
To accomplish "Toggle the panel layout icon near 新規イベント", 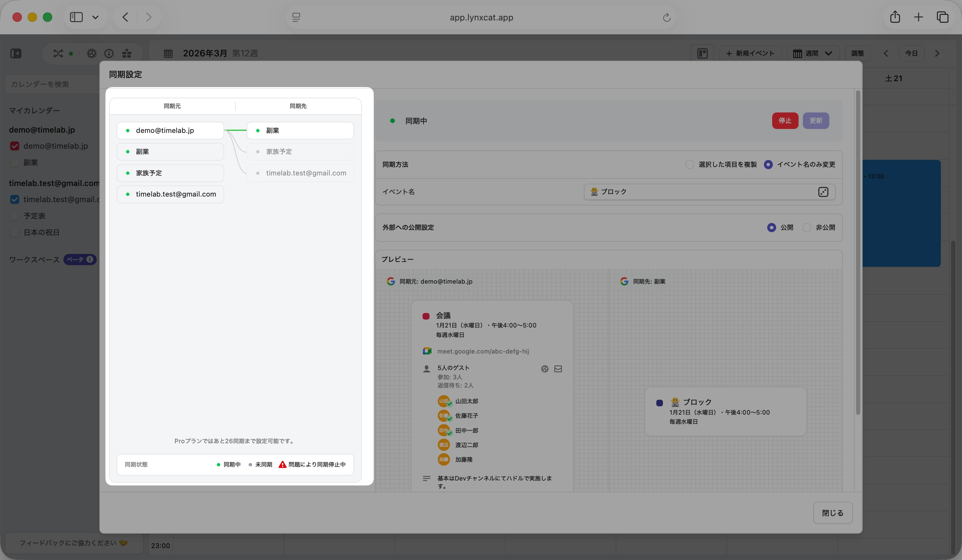I will [703, 53].
